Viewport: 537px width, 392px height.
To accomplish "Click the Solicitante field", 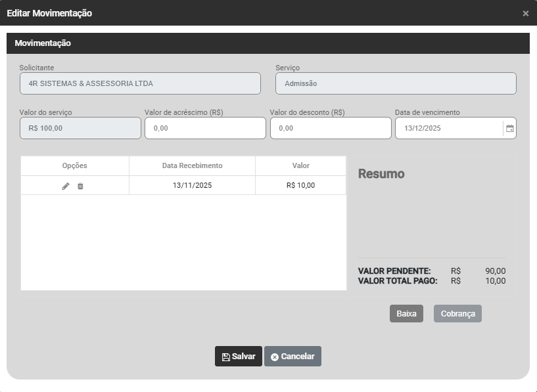I will (140, 83).
